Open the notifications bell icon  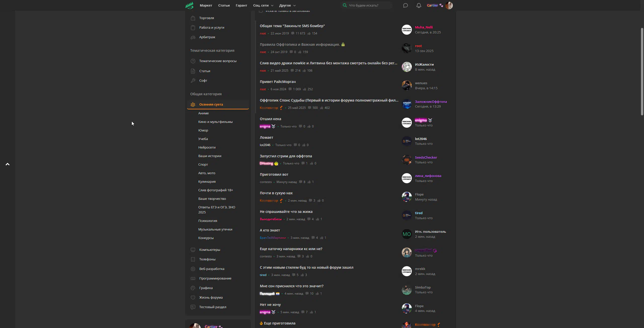(419, 5)
